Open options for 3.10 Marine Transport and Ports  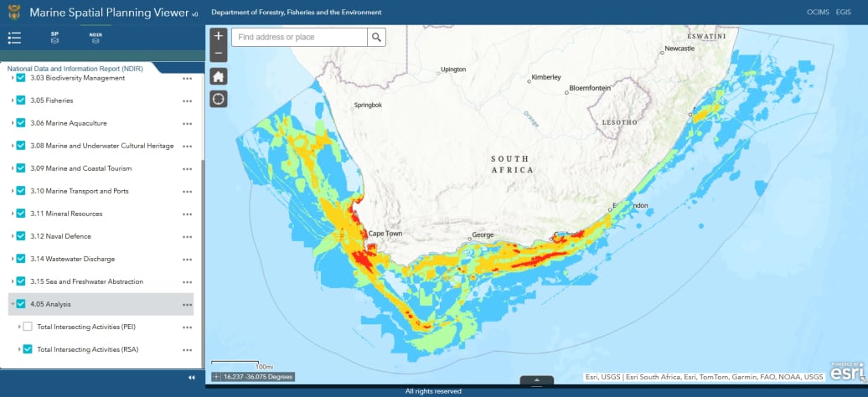tap(187, 192)
